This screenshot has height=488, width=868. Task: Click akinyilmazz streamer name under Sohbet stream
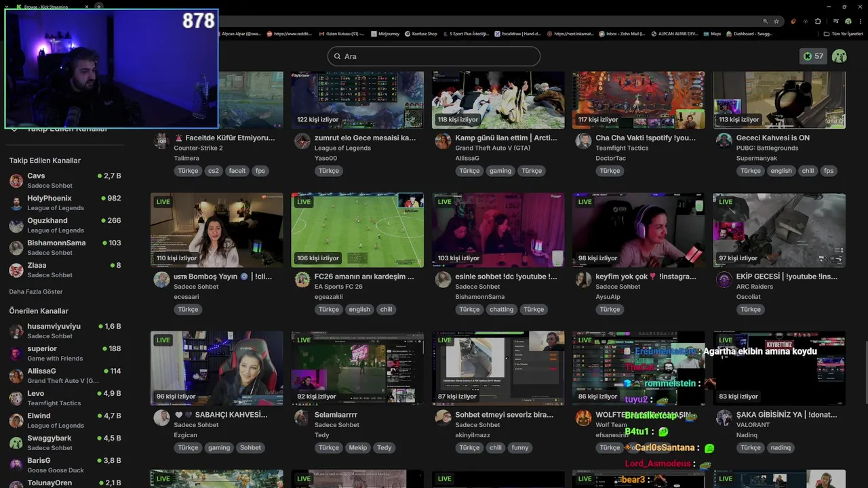[473, 434]
